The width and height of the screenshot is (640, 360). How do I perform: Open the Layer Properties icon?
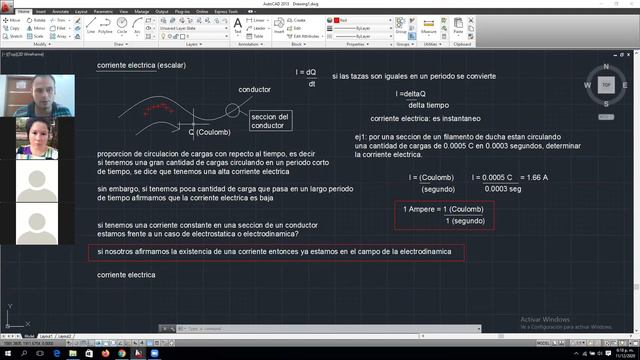(x=163, y=20)
